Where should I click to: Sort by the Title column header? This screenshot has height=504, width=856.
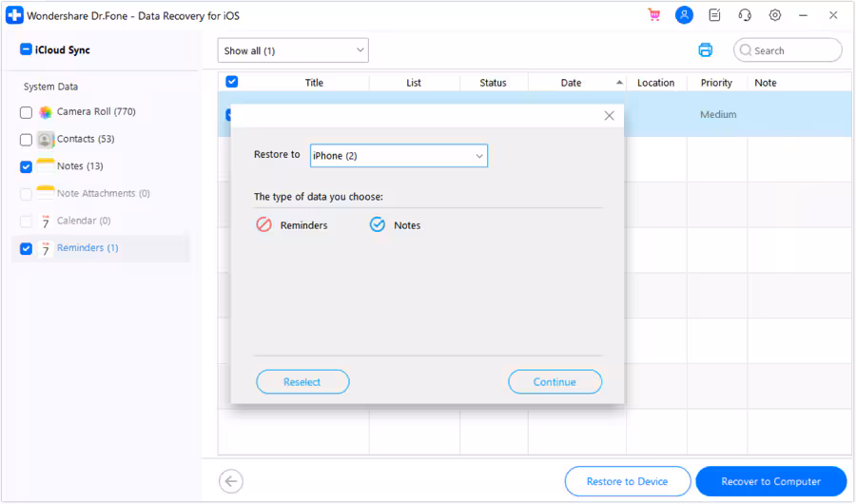point(314,83)
